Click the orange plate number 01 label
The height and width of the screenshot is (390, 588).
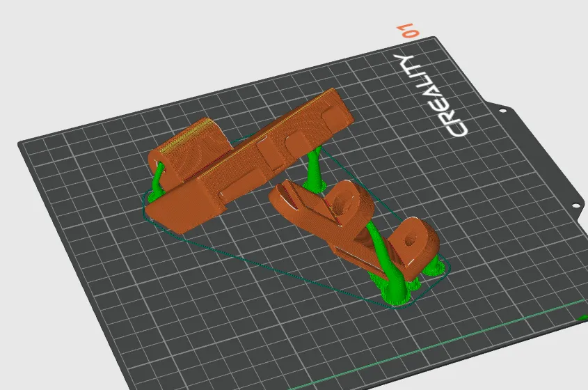click(408, 31)
